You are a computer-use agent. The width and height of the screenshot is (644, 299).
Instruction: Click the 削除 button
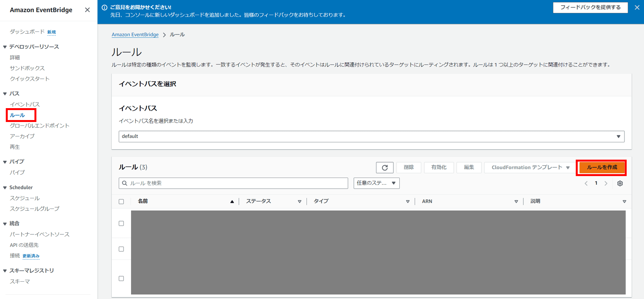(x=409, y=167)
